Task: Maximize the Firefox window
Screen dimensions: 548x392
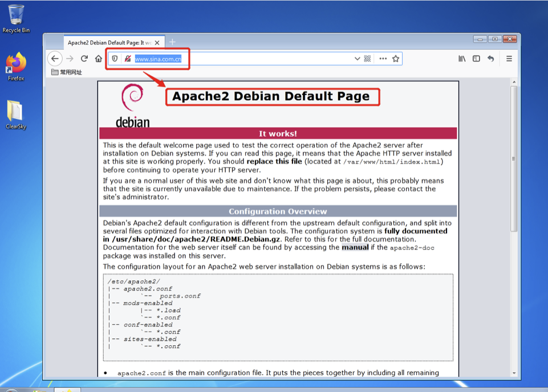Action: tap(495, 39)
